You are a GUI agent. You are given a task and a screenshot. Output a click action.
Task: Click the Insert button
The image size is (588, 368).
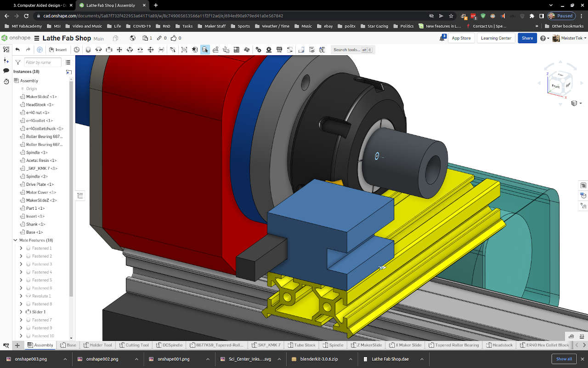tap(58, 50)
